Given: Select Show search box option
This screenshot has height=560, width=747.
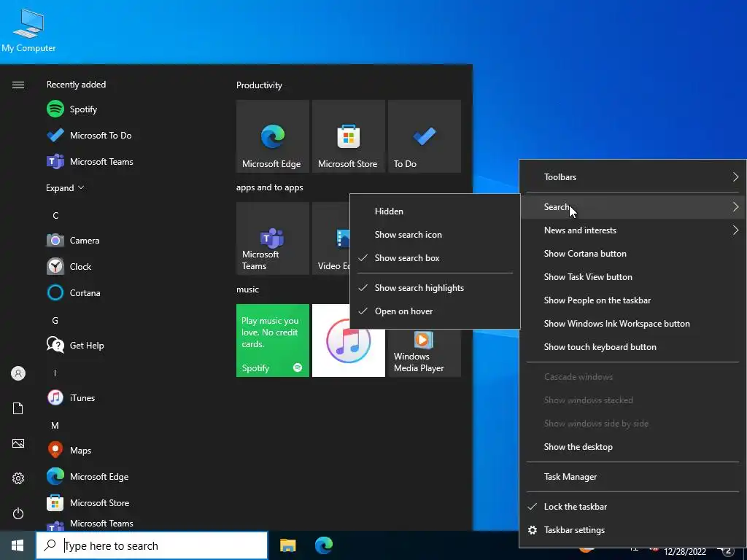Looking at the screenshot, I should [x=435, y=257].
